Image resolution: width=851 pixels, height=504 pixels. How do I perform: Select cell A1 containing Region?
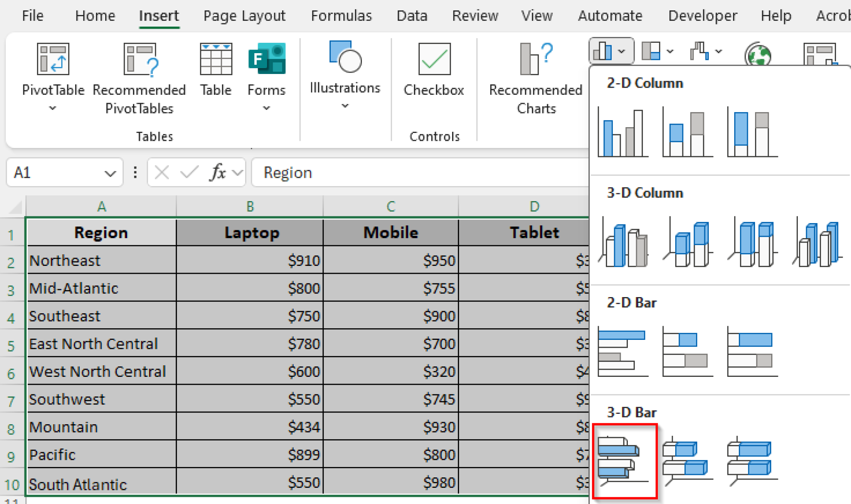tap(101, 233)
